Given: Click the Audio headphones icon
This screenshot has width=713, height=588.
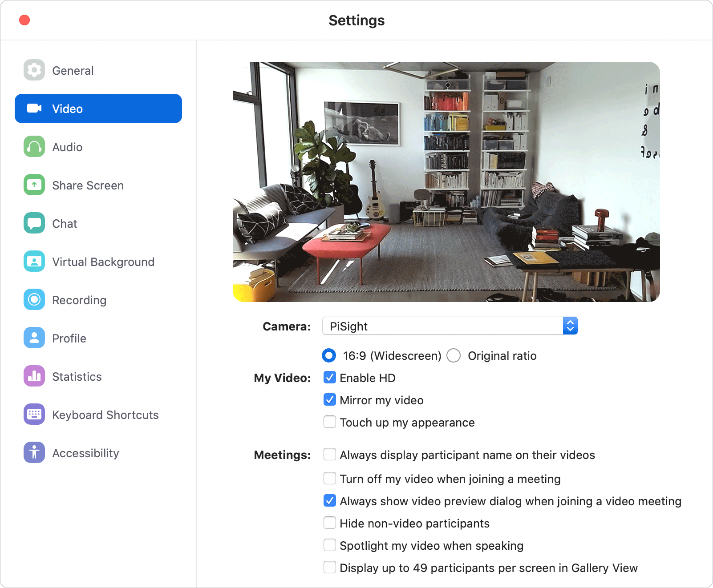Looking at the screenshot, I should pyautogui.click(x=34, y=147).
